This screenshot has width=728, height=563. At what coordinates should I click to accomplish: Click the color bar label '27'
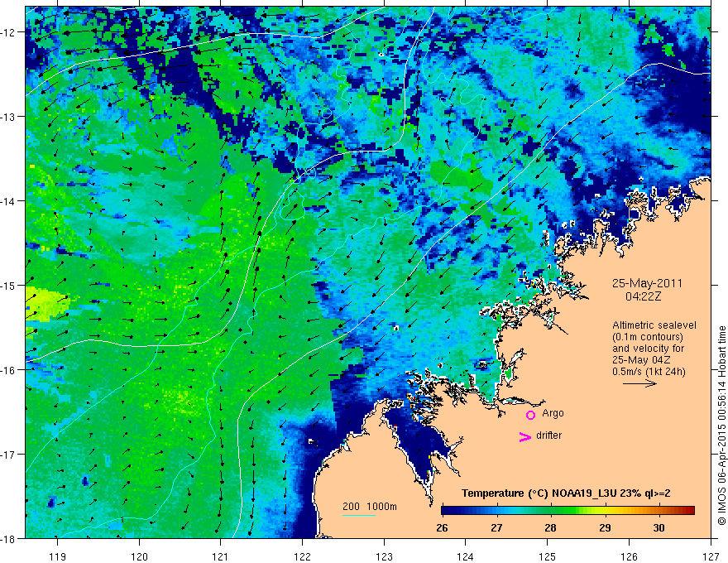496,527
